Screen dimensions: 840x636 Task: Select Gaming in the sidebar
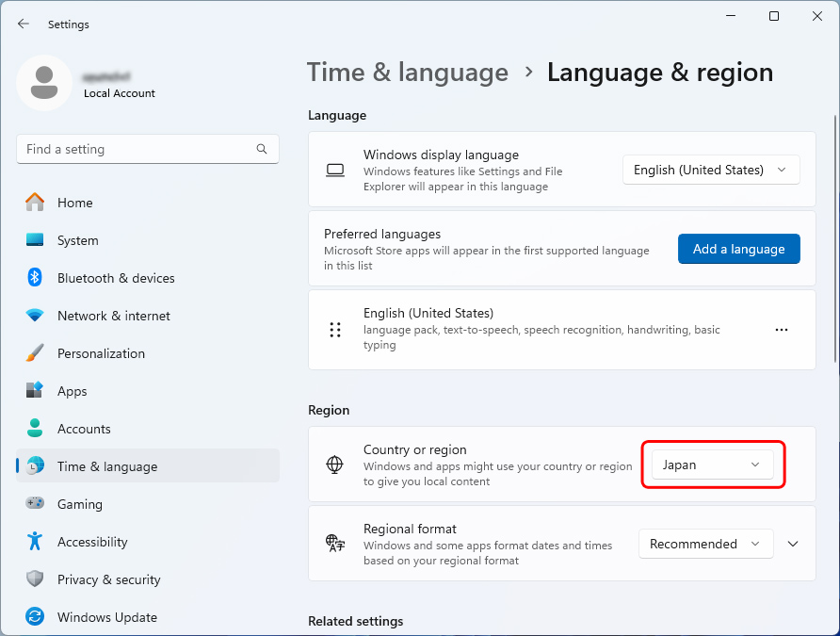pyautogui.click(x=148, y=504)
